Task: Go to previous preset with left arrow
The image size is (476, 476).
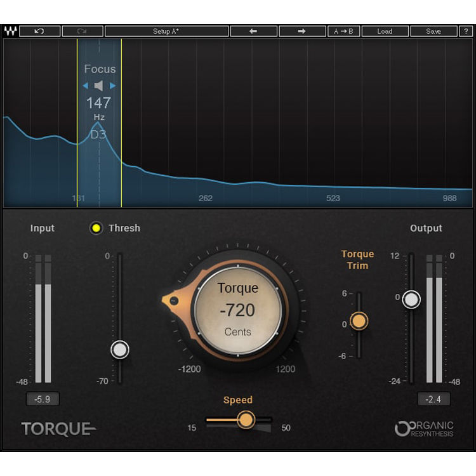Action: pos(253,31)
